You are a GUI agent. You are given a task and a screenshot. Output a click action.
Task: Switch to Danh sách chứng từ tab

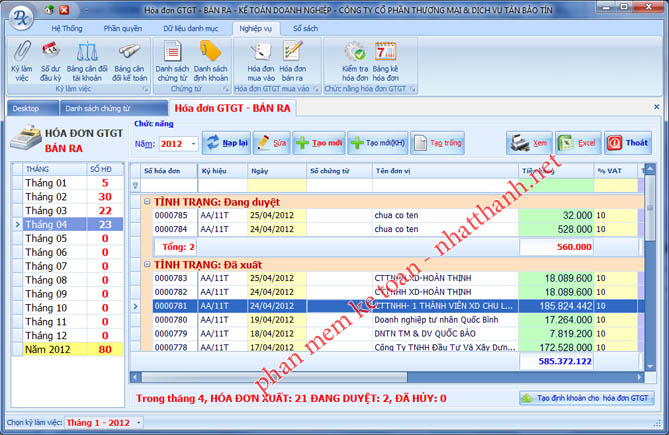click(x=113, y=108)
